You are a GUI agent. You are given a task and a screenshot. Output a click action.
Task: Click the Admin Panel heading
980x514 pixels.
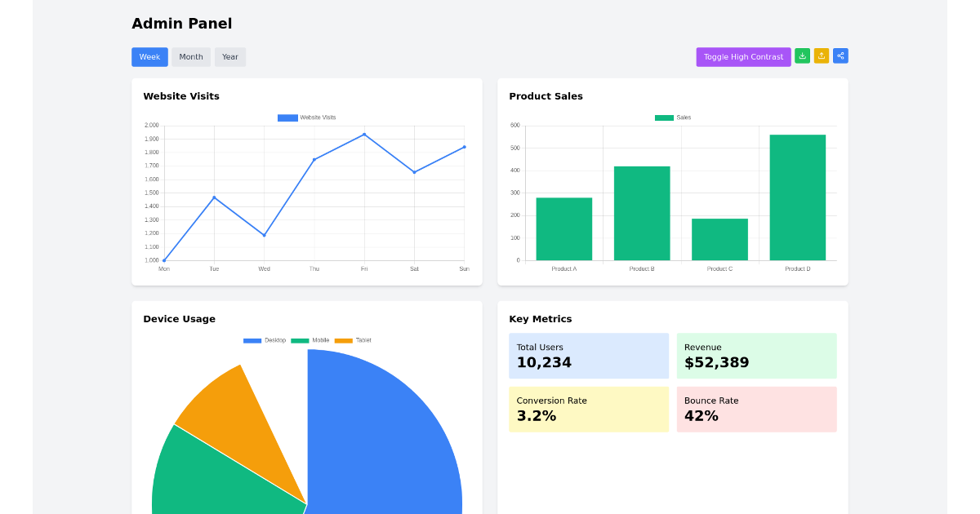[x=181, y=24]
